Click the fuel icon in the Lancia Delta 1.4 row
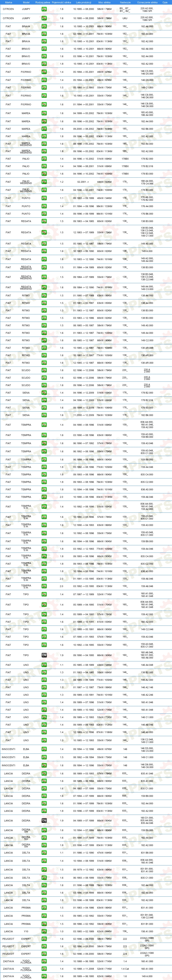The width and height of the screenshot is (172, 980). [x=44, y=861]
